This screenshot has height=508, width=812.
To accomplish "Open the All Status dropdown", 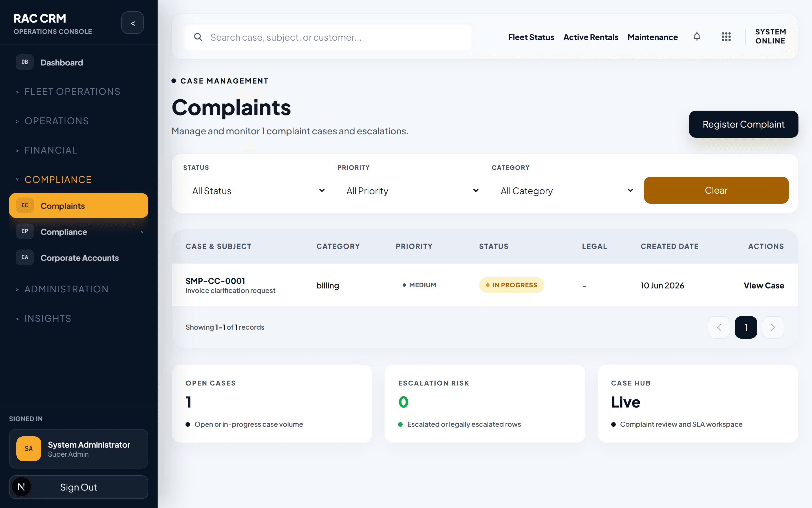I will [258, 191].
